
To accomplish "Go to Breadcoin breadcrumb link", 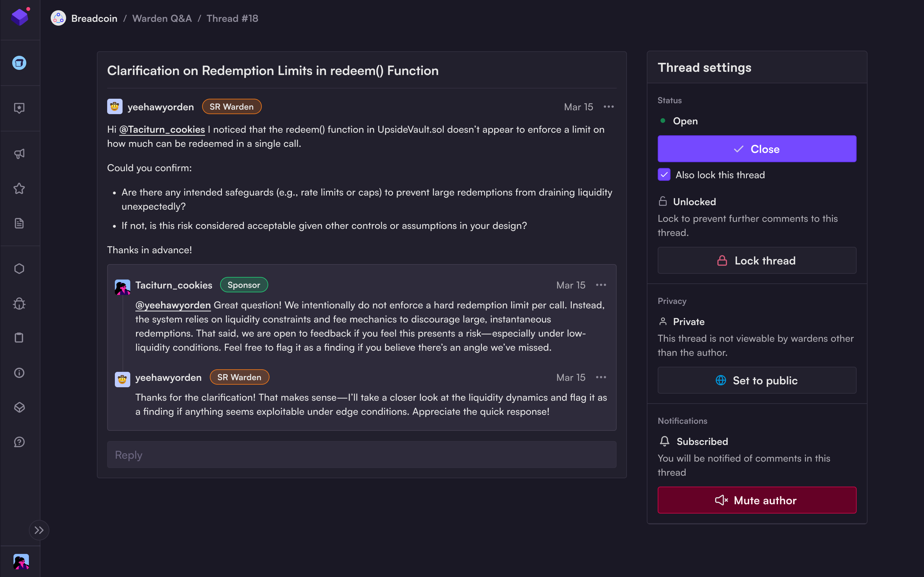I will [94, 18].
